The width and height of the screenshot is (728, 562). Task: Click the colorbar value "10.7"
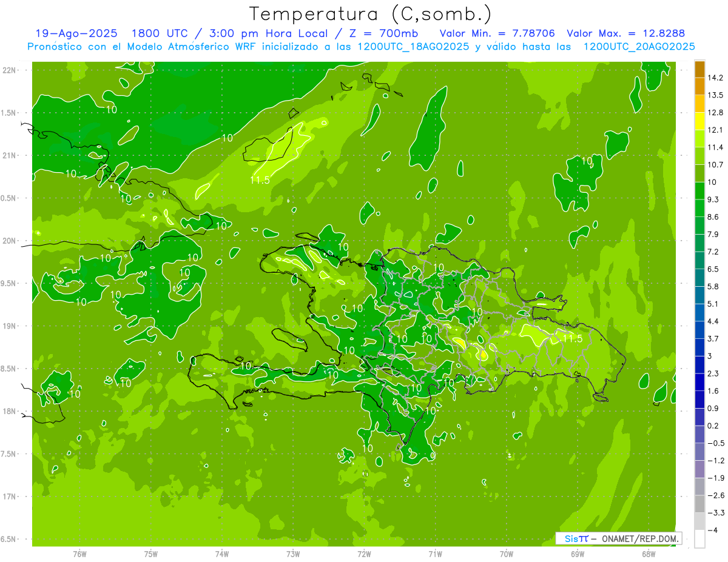point(715,164)
